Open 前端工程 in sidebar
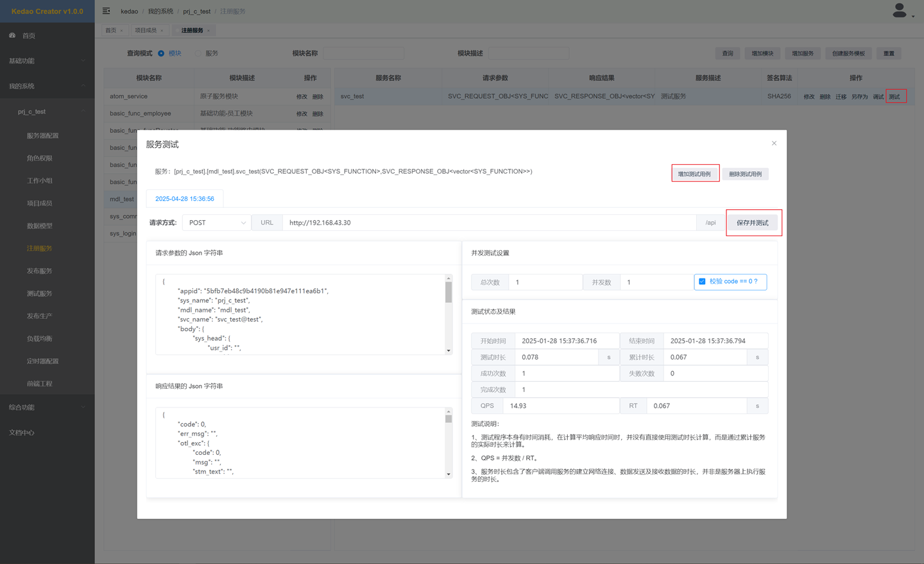The image size is (924, 564). 40,384
